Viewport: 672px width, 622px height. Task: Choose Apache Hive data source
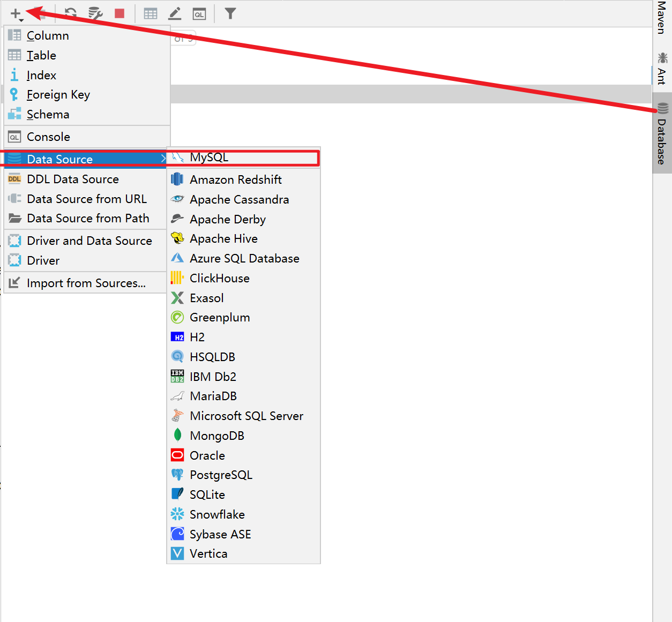244,239
